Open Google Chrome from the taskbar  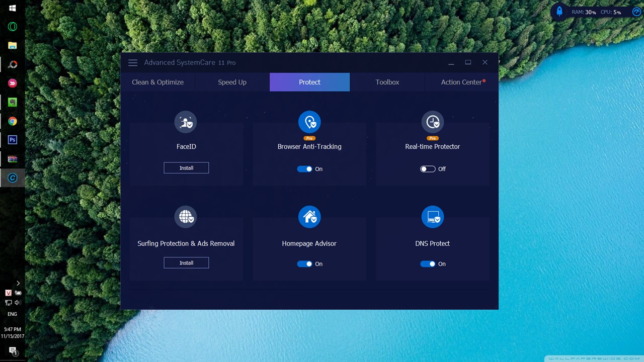click(13, 121)
